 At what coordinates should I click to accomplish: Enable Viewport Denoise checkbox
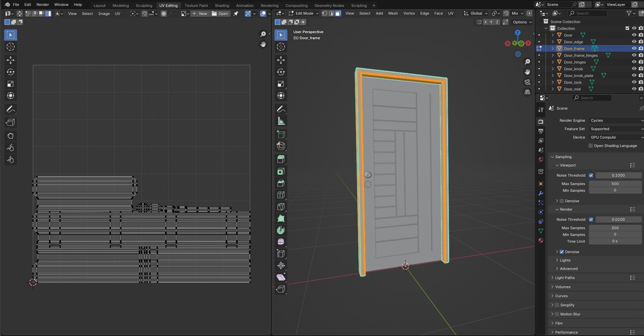(562, 201)
